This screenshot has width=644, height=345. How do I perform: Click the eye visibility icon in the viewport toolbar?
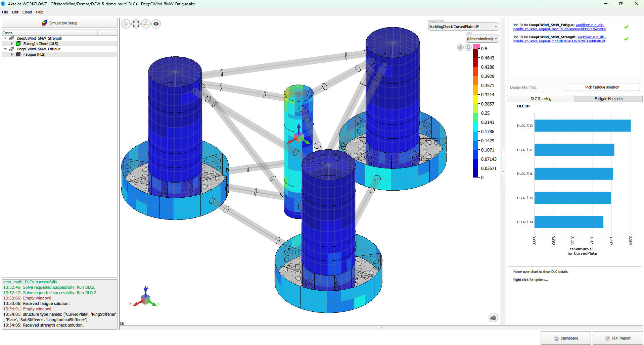click(156, 24)
